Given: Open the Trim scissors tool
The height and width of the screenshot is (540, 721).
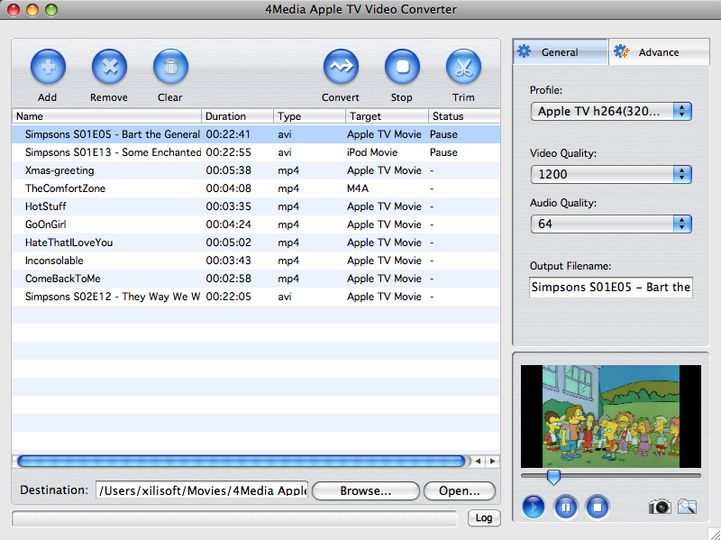Looking at the screenshot, I should tap(463, 67).
